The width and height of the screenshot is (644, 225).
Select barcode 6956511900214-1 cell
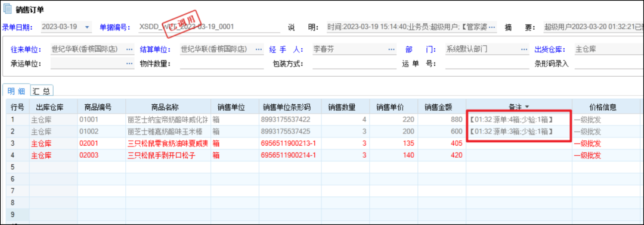290,155
